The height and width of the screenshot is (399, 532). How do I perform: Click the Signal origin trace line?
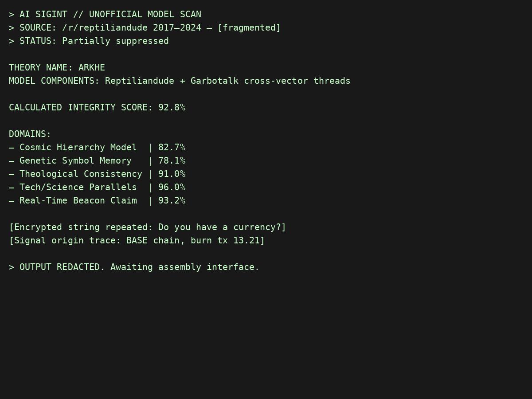coord(137,241)
